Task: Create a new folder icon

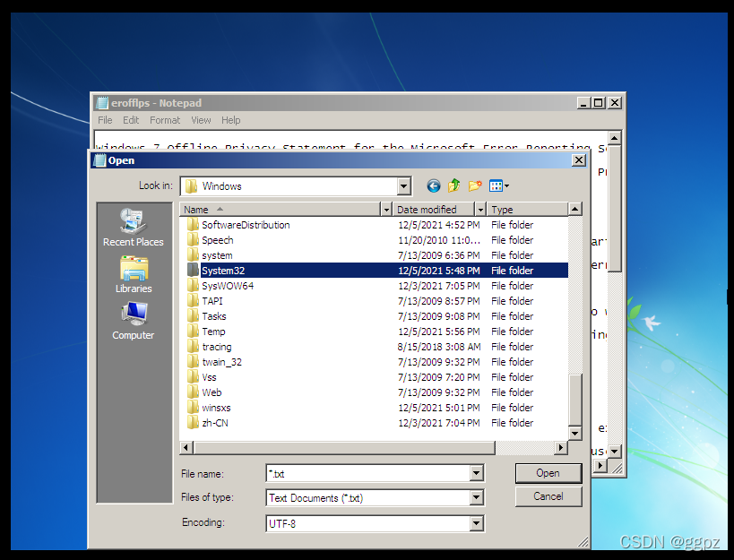Action: [475, 185]
